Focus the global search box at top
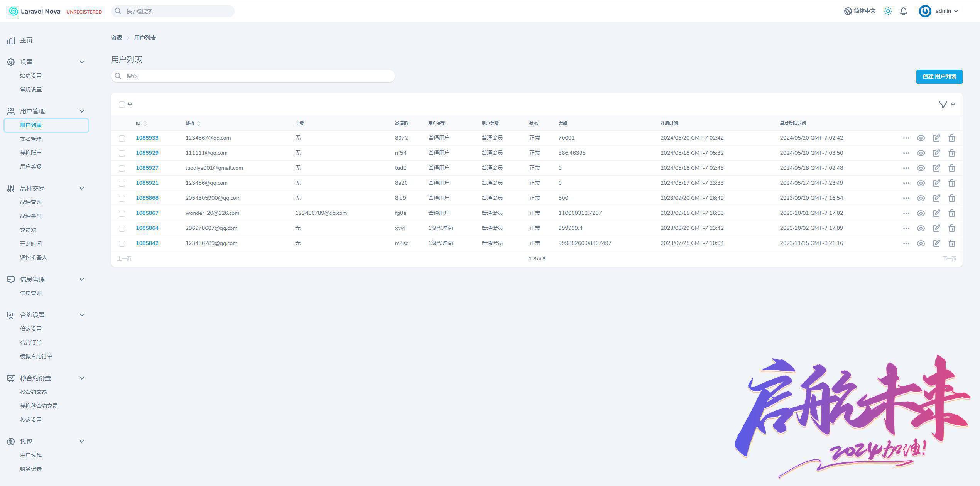The height and width of the screenshot is (486, 980). [173, 11]
